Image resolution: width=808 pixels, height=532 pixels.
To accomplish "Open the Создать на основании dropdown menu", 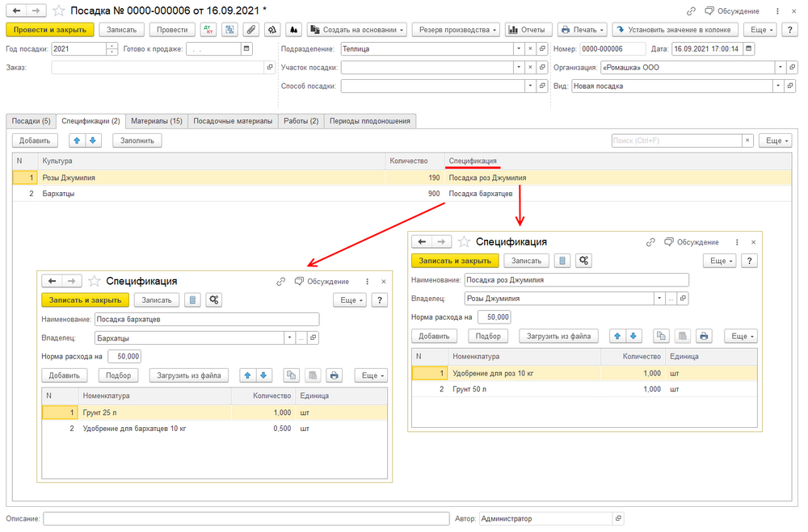I will click(x=356, y=29).
